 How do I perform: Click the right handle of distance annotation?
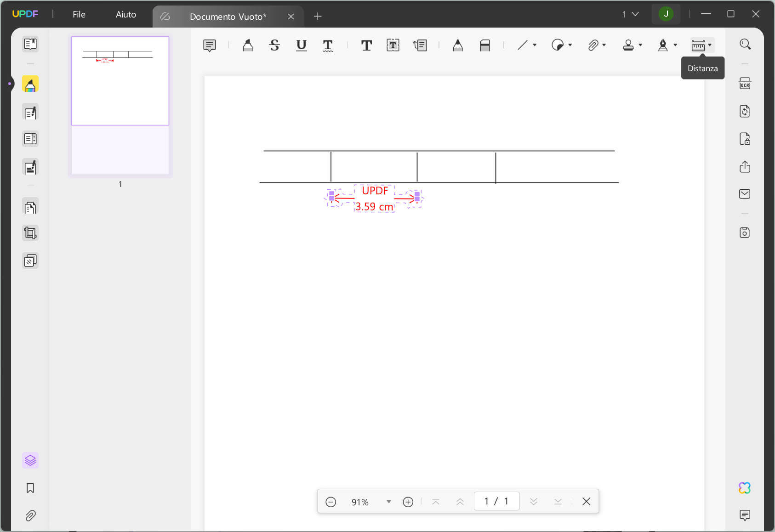(x=417, y=198)
